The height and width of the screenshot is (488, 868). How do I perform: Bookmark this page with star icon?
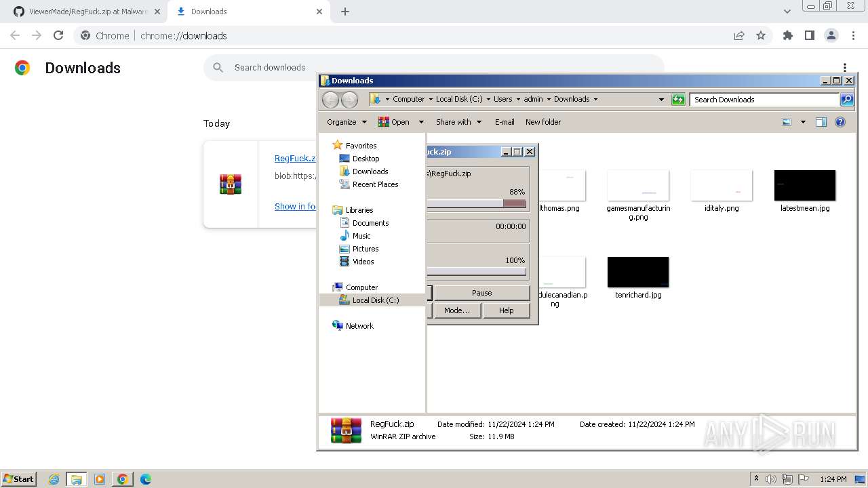tap(761, 35)
